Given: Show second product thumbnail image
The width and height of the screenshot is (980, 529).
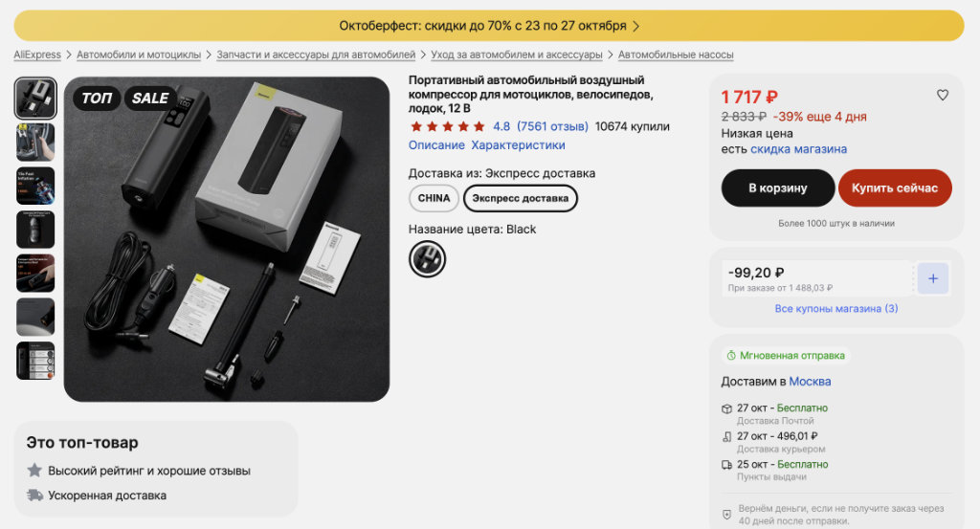Looking at the screenshot, I should 35,143.
